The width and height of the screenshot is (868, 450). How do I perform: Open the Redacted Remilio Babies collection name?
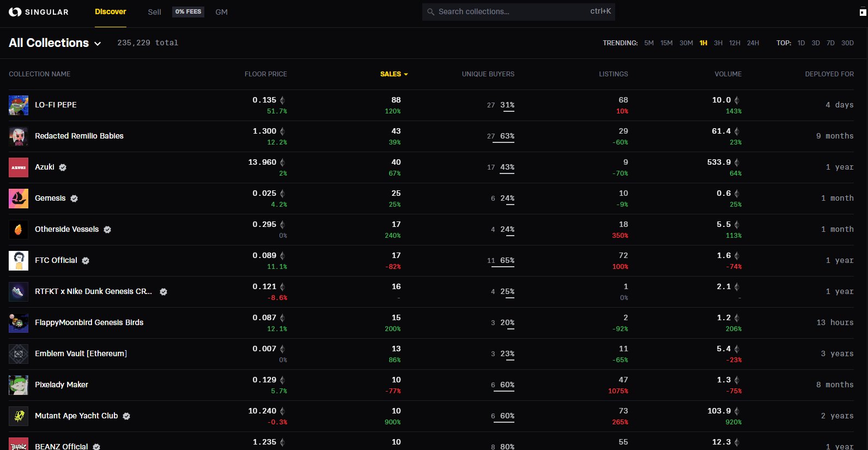79,136
